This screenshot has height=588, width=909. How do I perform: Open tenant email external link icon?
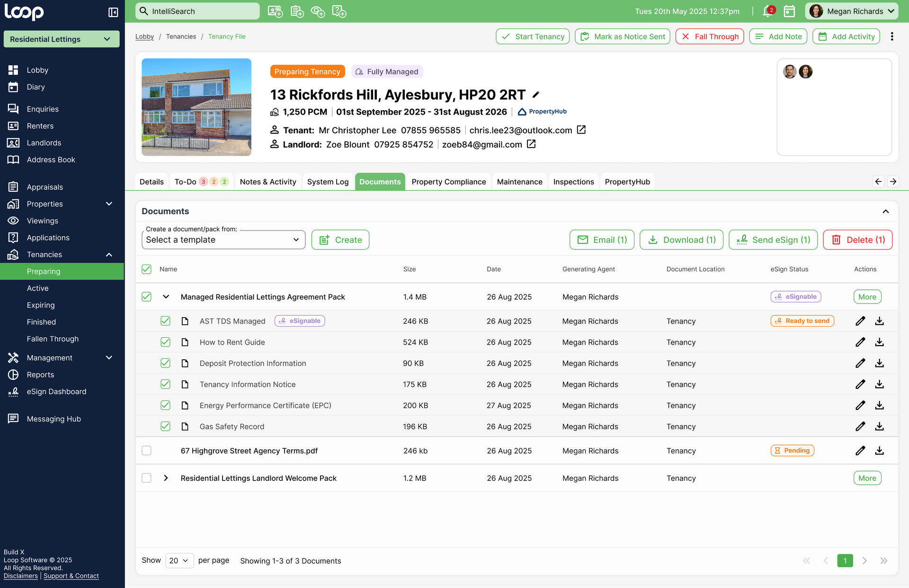click(581, 130)
